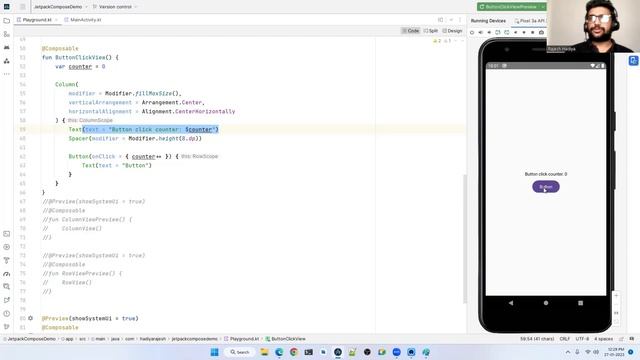640x360 pixels.
Task: Click the ButtonClickView breadcrumb in the navigation bar
Action: click(285, 339)
